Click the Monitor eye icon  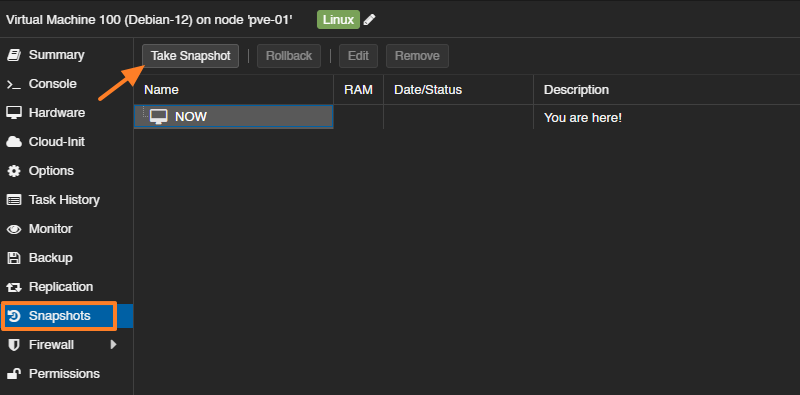(x=14, y=229)
